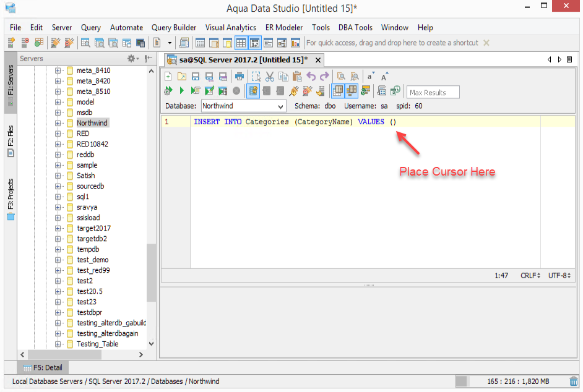The width and height of the screenshot is (583, 392).
Task: Open the Database combo box showing Northwind
Action: click(x=244, y=106)
